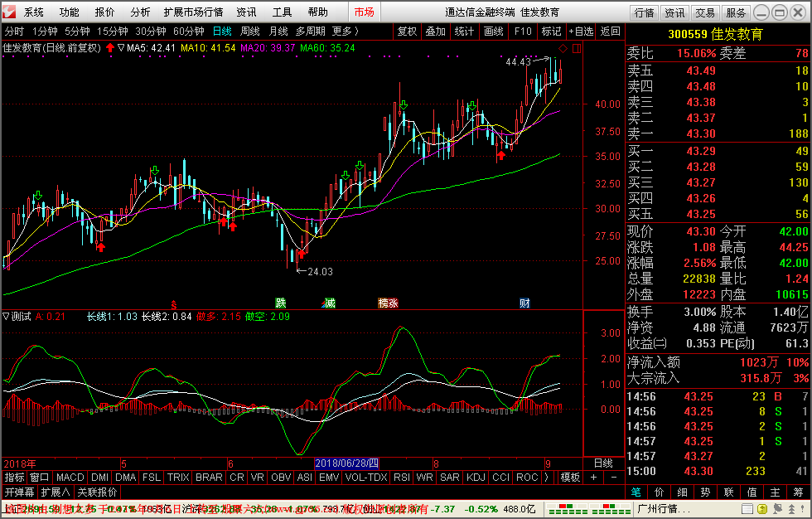The height and width of the screenshot is (519, 812).
Task: Click the 跌 info marker on chart
Action: 281,303
